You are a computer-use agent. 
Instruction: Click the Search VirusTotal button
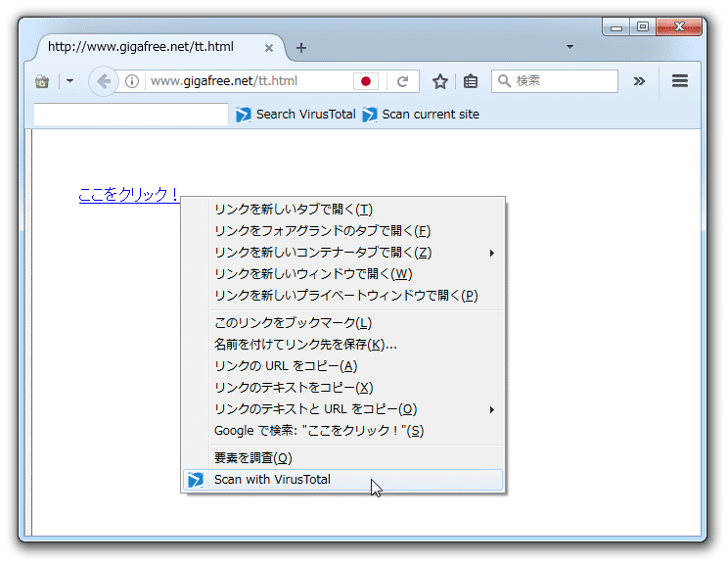[296, 115]
